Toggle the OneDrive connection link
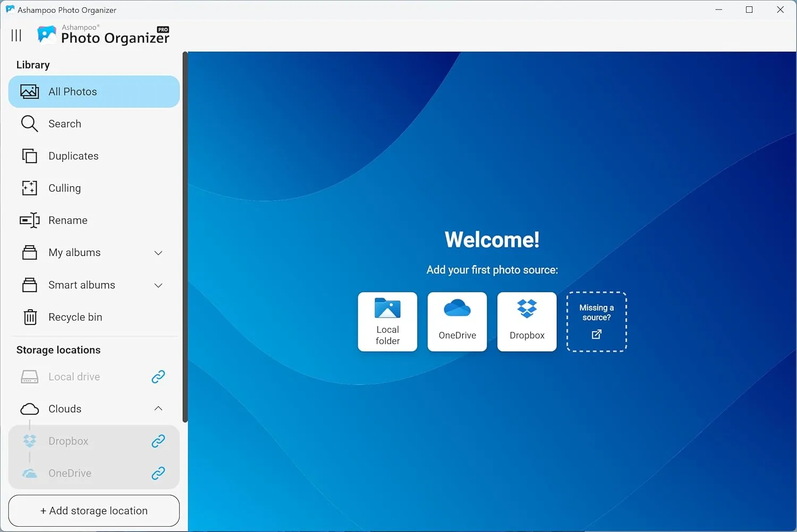Screen dimensions: 797x532 (x=158, y=473)
